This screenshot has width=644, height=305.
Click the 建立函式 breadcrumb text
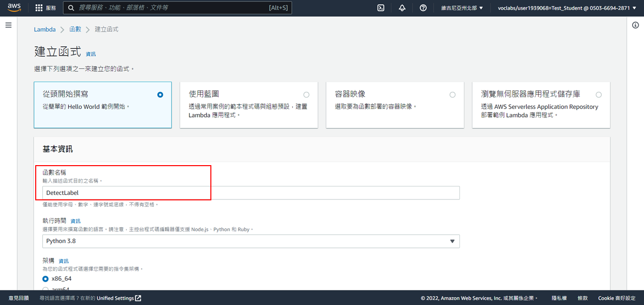[x=107, y=29]
